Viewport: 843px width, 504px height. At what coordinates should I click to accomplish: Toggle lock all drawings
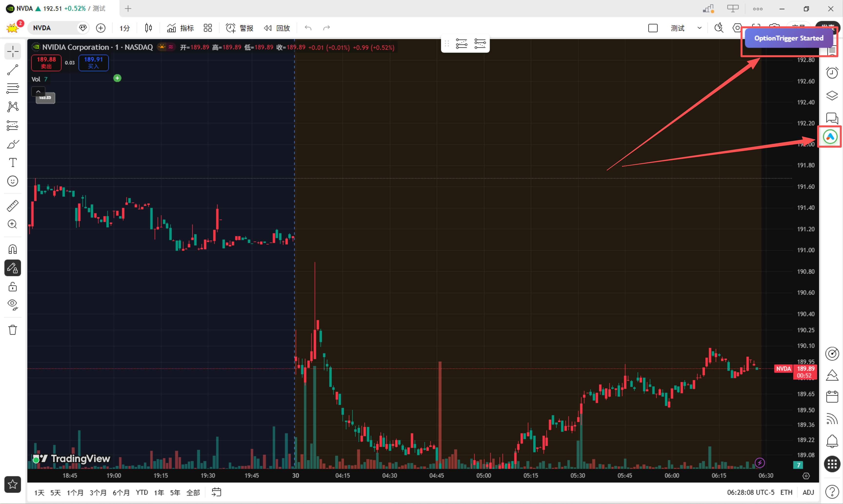(x=12, y=287)
